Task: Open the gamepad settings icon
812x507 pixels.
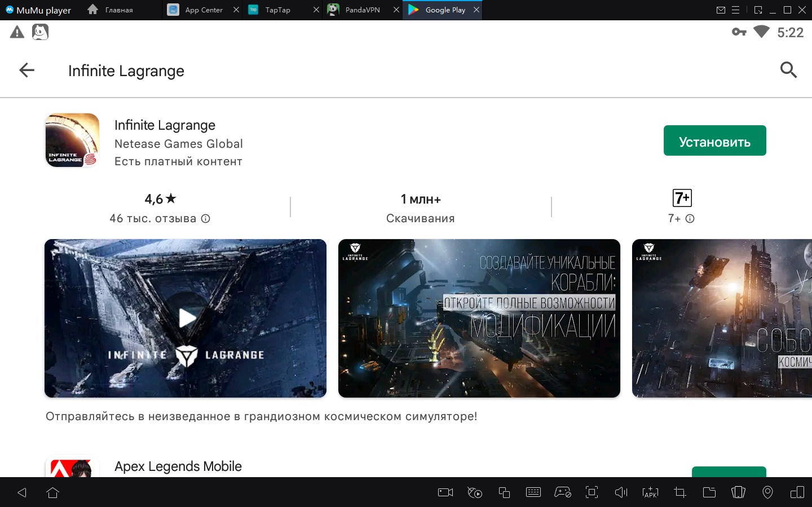Action: point(562,492)
